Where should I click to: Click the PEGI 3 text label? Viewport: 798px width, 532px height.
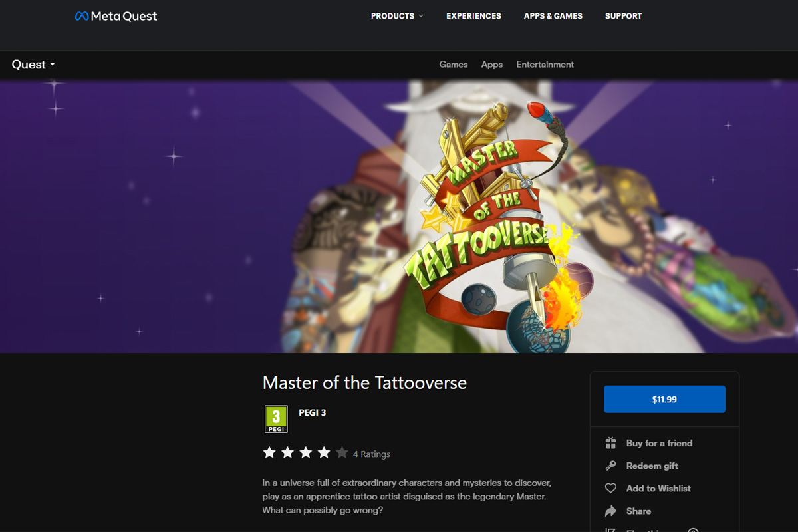pos(313,412)
